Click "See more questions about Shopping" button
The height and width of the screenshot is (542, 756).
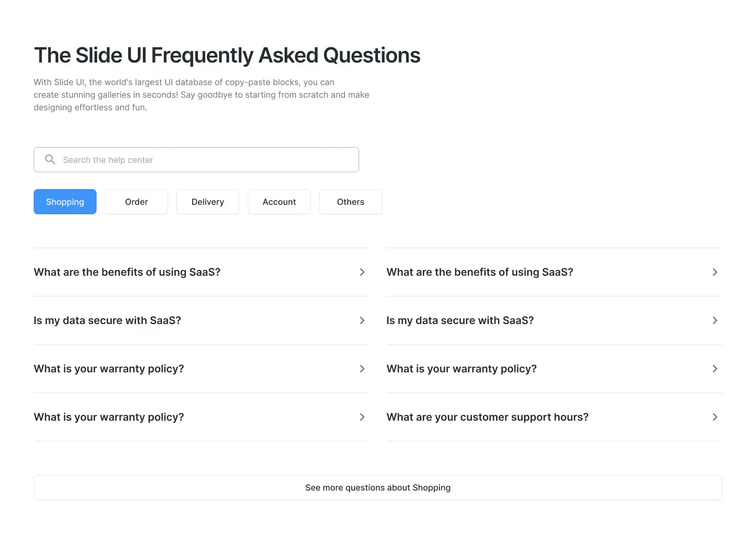click(378, 487)
